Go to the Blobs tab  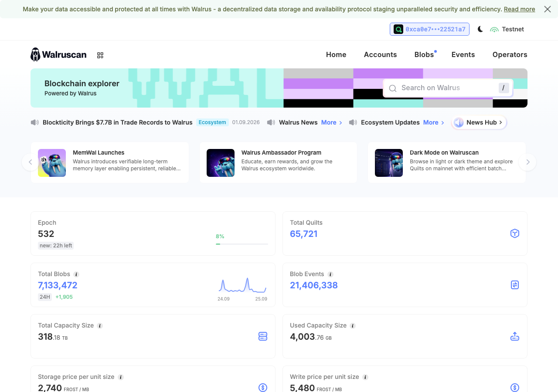pyautogui.click(x=424, y=54)
